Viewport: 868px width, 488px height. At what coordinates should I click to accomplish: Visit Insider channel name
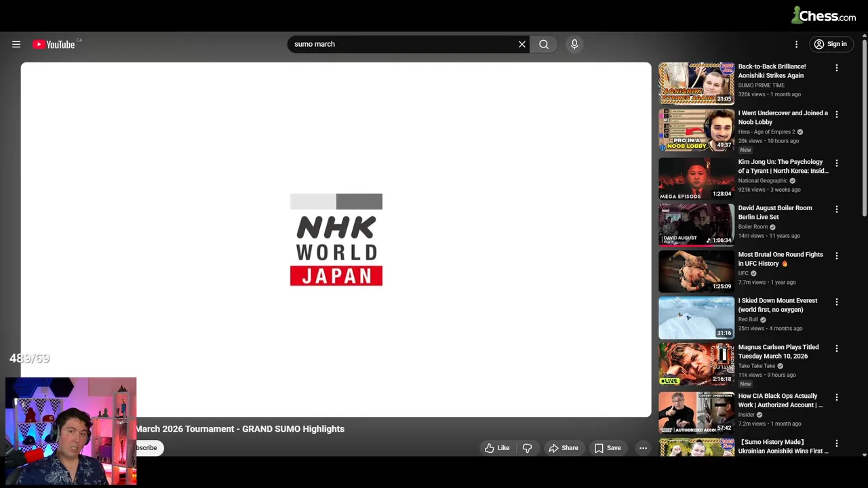click(x=746, y=415)
